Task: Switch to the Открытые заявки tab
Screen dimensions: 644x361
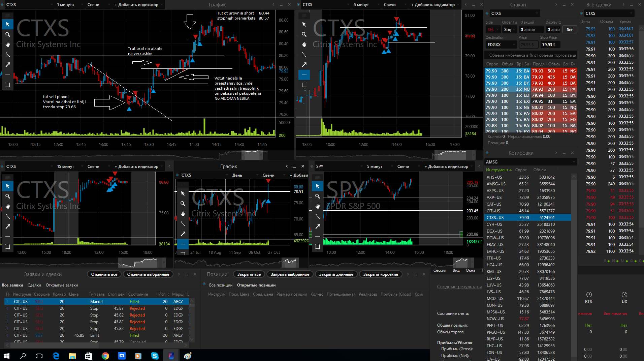Action: tap(62, 285)
